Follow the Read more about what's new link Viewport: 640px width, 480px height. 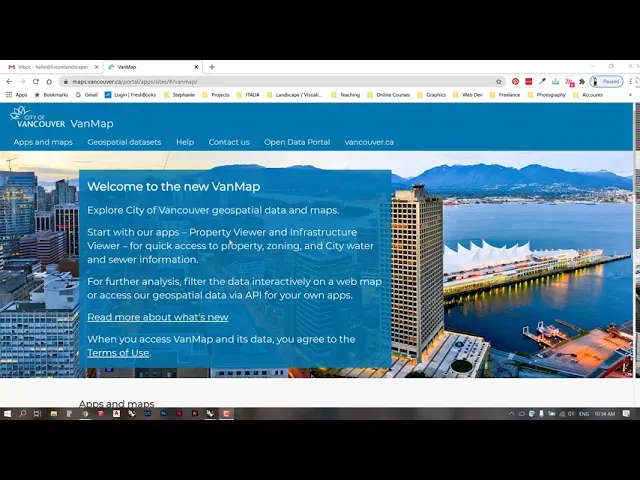coord(157,317)
